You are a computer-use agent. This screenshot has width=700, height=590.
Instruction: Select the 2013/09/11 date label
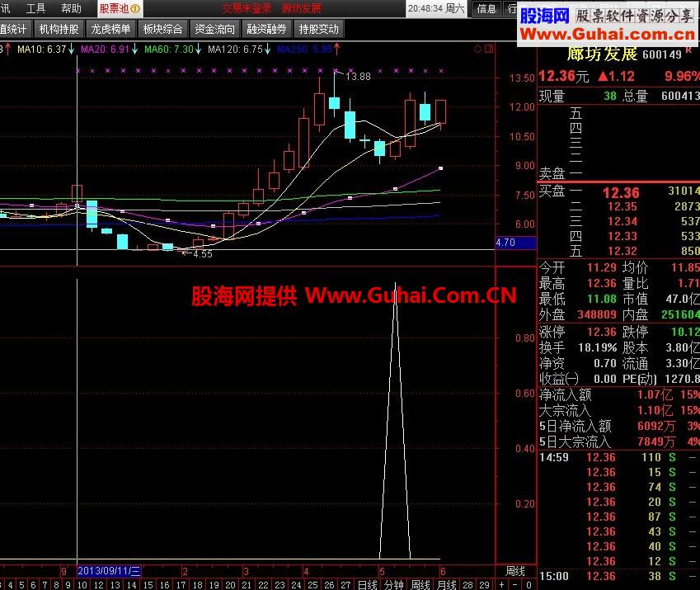109,571
